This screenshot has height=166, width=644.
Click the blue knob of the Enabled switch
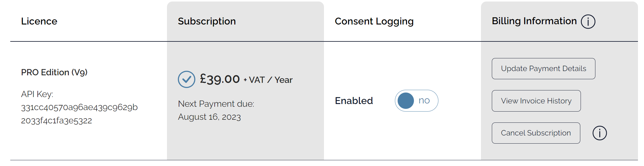pos(405,101)
